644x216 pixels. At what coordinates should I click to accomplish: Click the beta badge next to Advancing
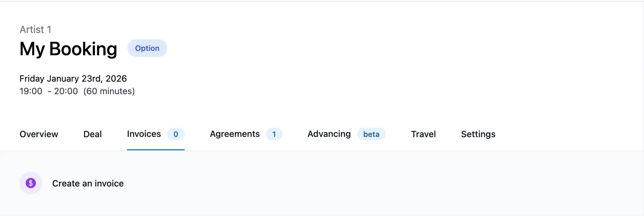(371, 134)
